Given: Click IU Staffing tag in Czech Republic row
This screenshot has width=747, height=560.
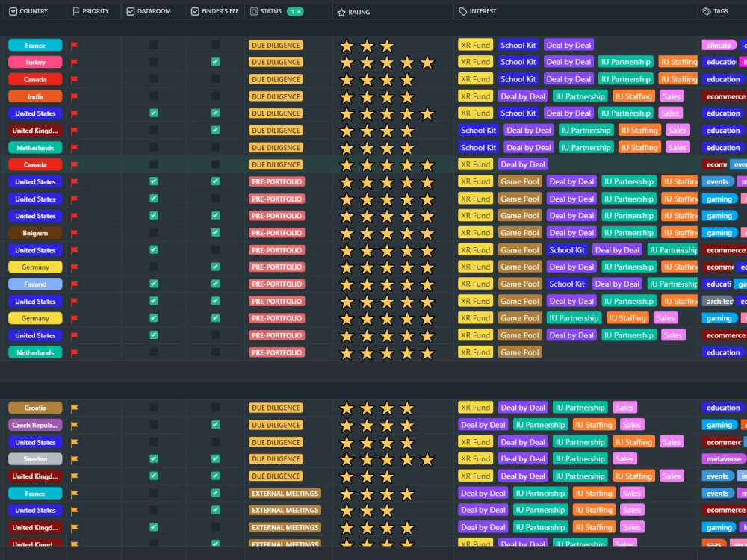Looking at the screenshot, I should point(594,425).
